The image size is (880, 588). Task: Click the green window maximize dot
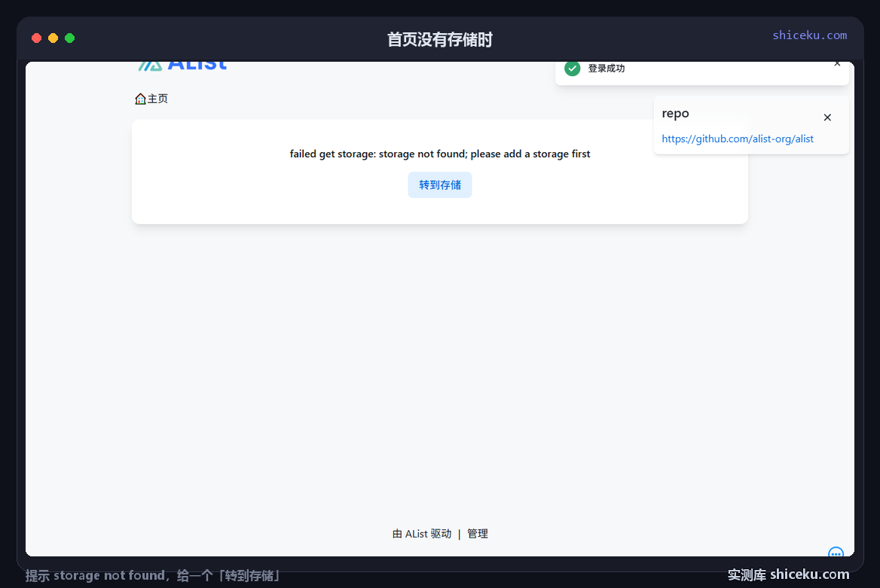pyautogui.click(x=69, y=38)
